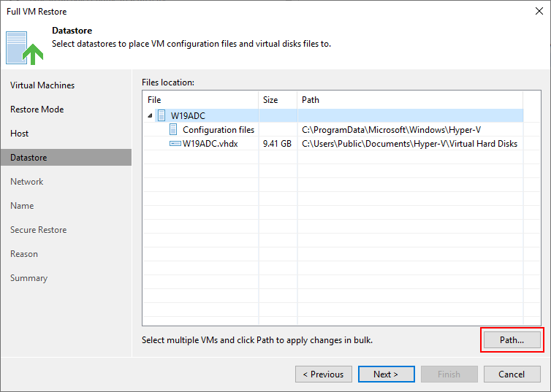The height and width of the screenshot is (392, 551).
Task: Click the restore wizard icon with green arrow
Action: [x=25, y=48]
